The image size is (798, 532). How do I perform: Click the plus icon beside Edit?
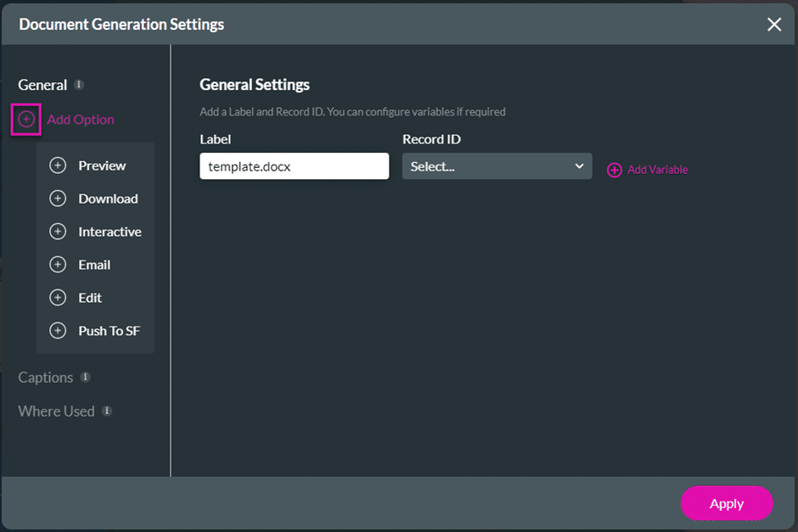coord(58,298)
